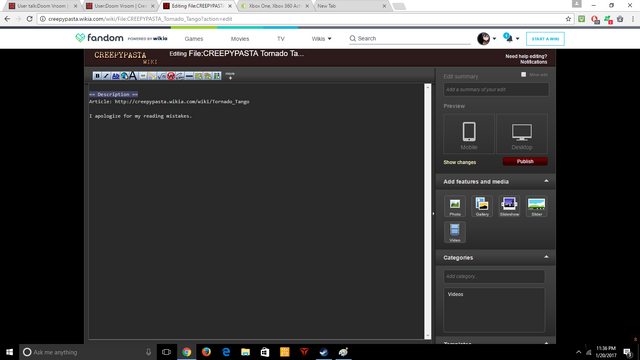Open TV menu item
This screenshot has height=360, width=640.
[280, 39]
